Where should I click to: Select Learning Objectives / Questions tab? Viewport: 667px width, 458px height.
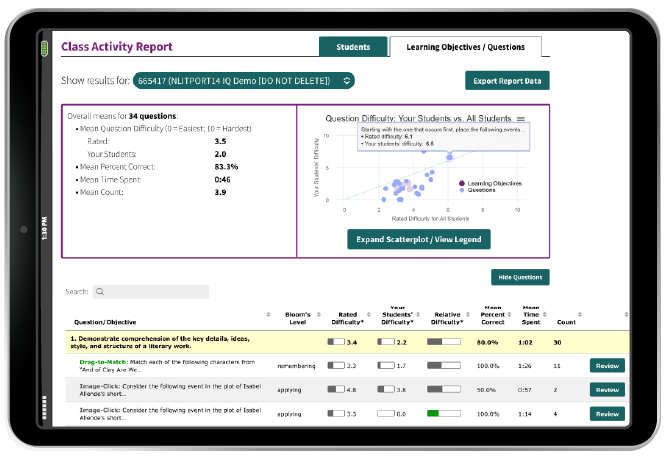click(x=465, y=46)
